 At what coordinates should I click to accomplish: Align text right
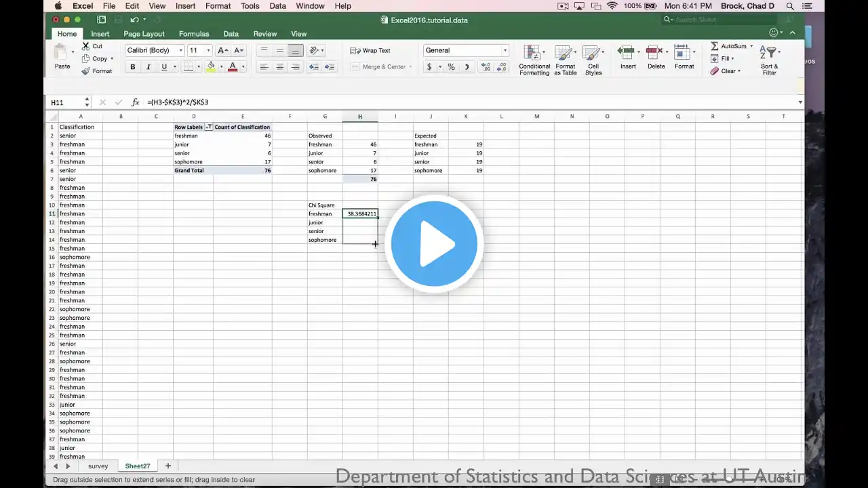pos(295,66)
